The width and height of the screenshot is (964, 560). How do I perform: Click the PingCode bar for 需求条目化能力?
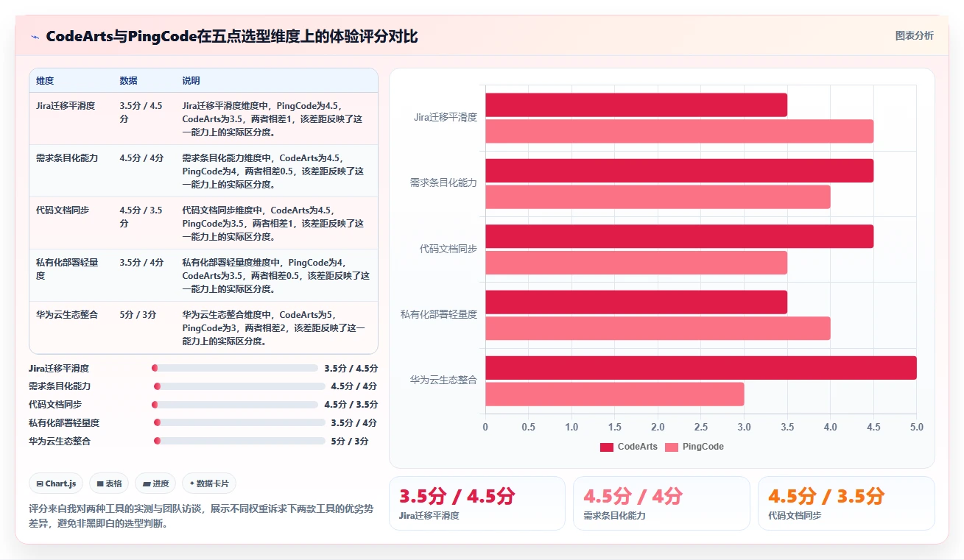pos(658,197)
